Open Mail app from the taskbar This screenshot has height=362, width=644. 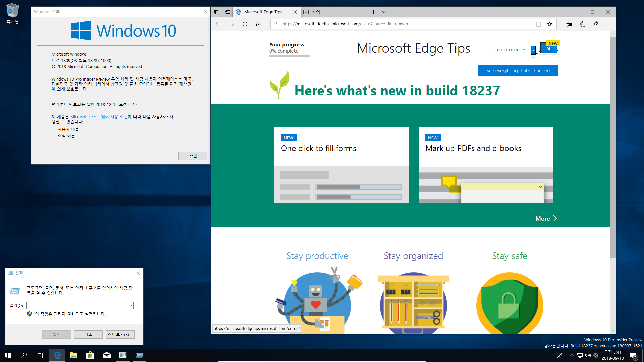pyautogui.click(x=106, y=355)
